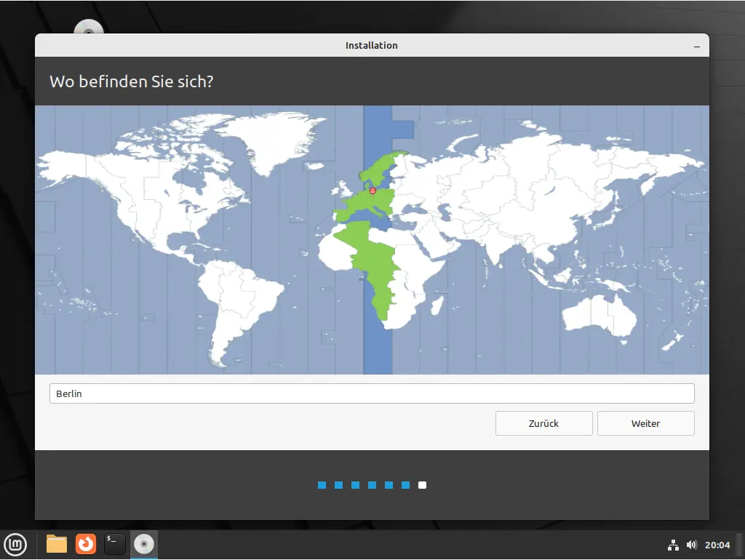Click into the Berlin location text field
The width and height of the screenshot is (745, 560).
coord(372,393)
